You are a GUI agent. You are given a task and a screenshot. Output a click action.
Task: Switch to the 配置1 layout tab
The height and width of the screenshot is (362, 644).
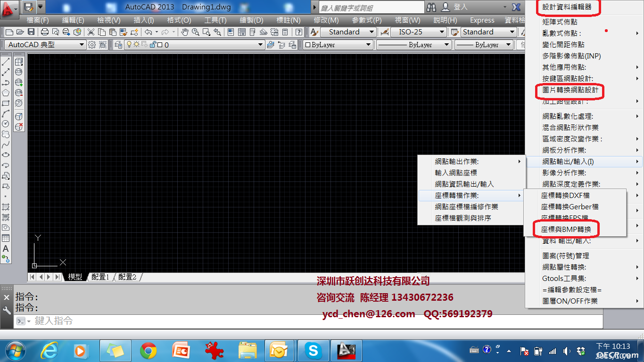pos(100,277)
